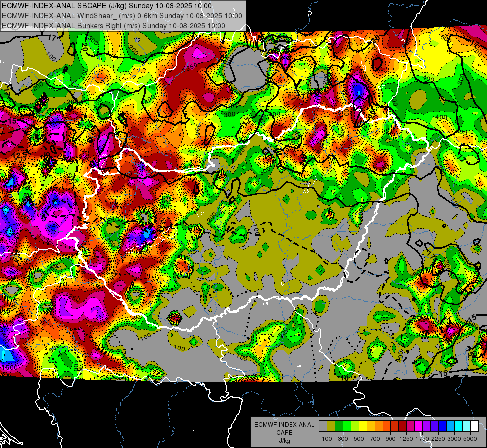Select the dark red legend swatch

[x=402, y=426]
